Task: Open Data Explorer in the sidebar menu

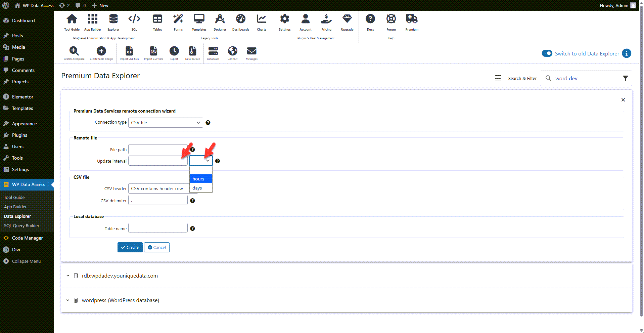Action: (x=17, y=216)
